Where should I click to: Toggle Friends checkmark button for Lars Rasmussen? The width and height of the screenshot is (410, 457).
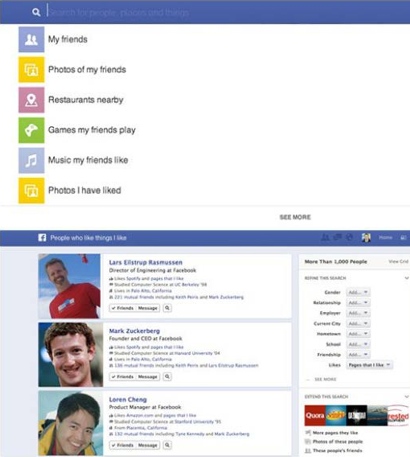pyautogui.click(x=122, y=308)
